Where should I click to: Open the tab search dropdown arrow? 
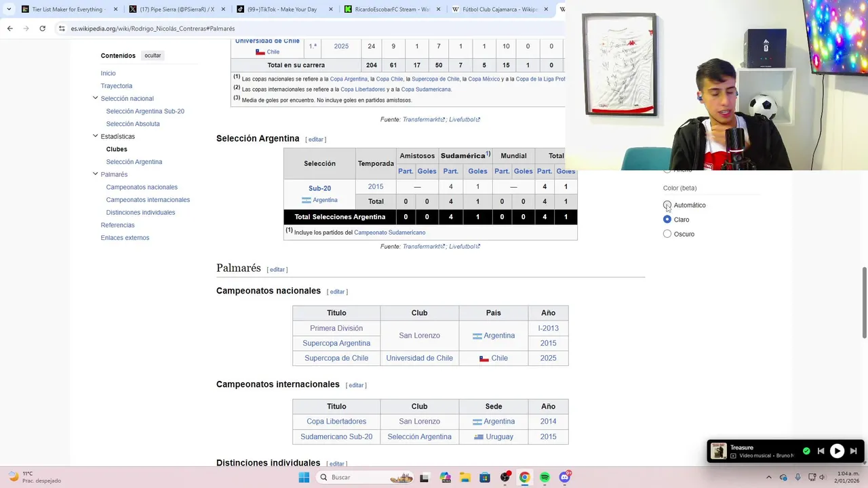pyautogui.click(x=9, y=9)
